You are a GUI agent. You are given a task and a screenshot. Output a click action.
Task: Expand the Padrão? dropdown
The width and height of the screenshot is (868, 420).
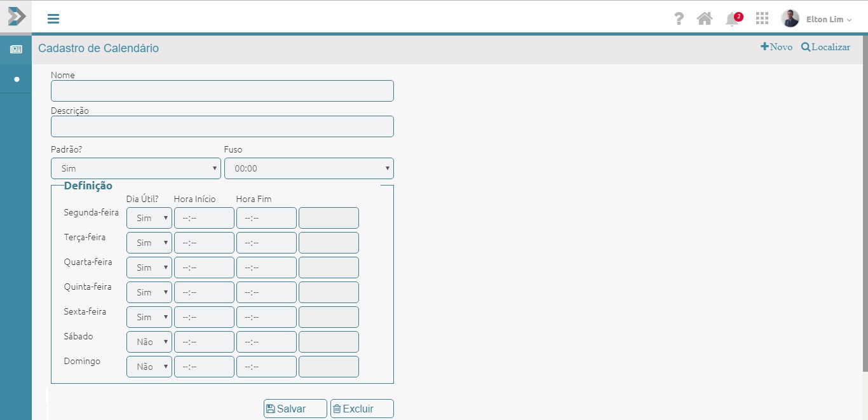click(x=136, y=168)
